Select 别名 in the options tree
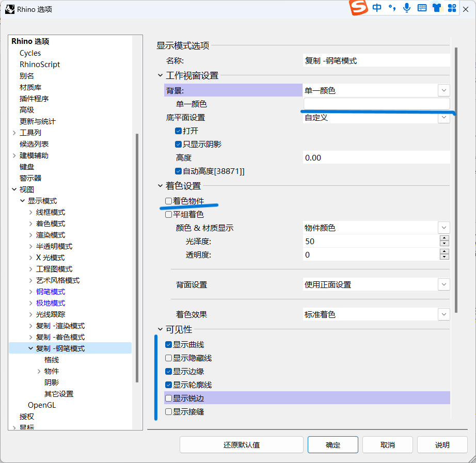The image size is (476, 463). coord(27,76)
